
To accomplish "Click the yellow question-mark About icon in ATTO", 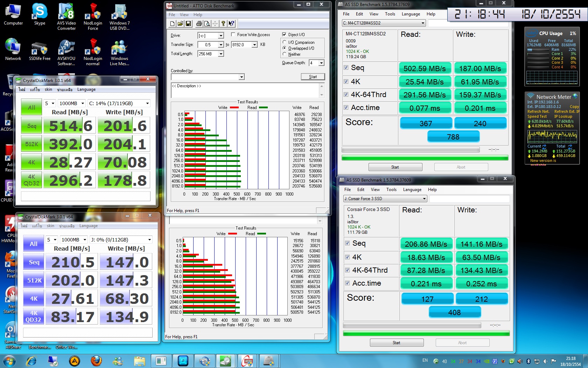I will 223,24.
